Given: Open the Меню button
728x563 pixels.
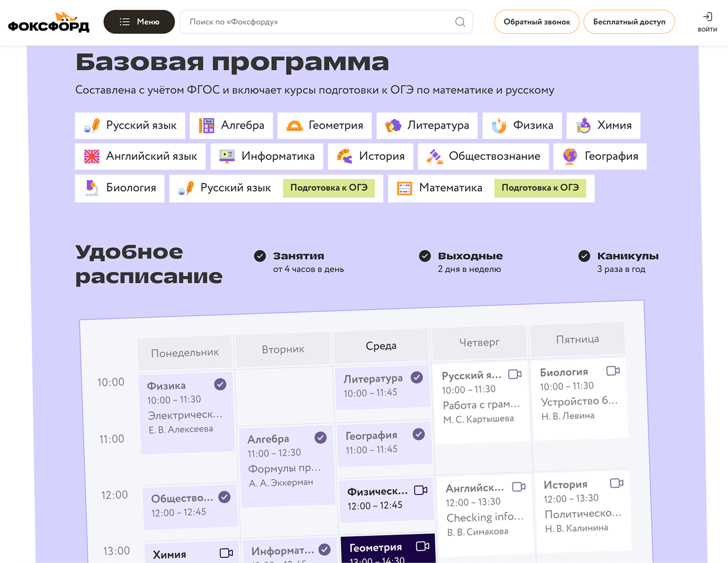Looking at the screenshot, I should click(139, 22).
